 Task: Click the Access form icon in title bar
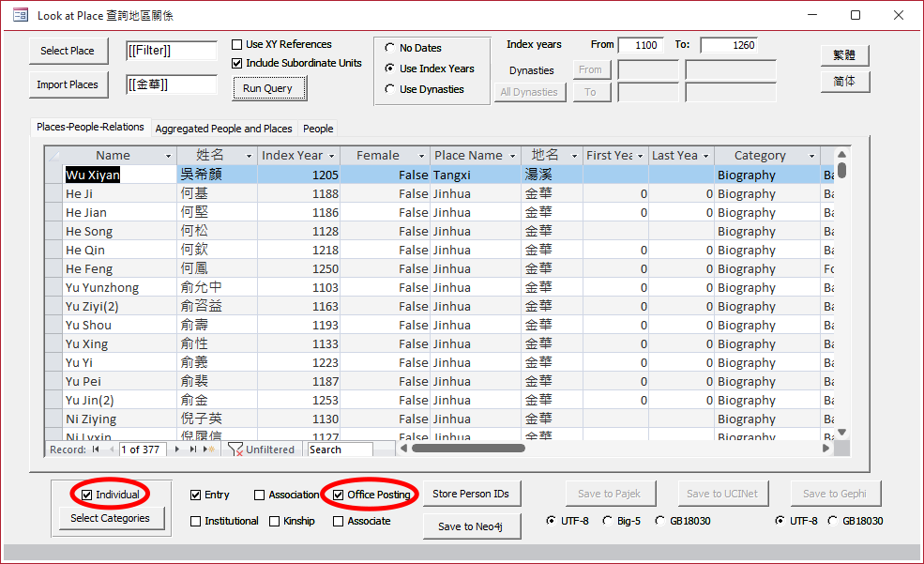coord(20,15)
